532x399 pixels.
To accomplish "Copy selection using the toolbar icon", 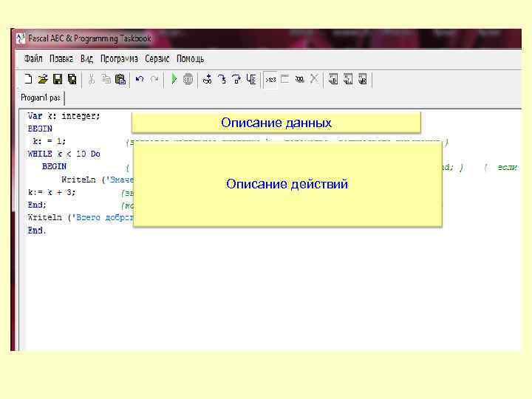I will pyautogui.click(x=106, y=79).
